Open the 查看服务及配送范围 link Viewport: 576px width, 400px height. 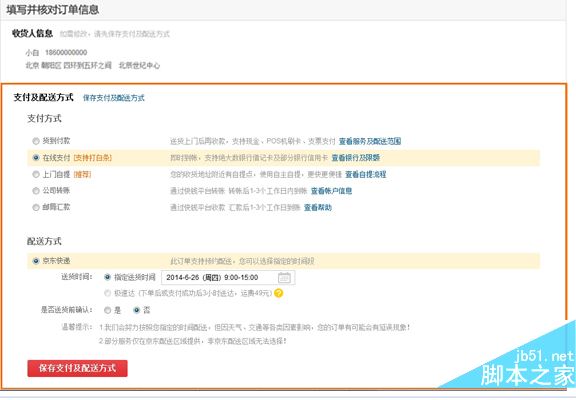(370, 141)
